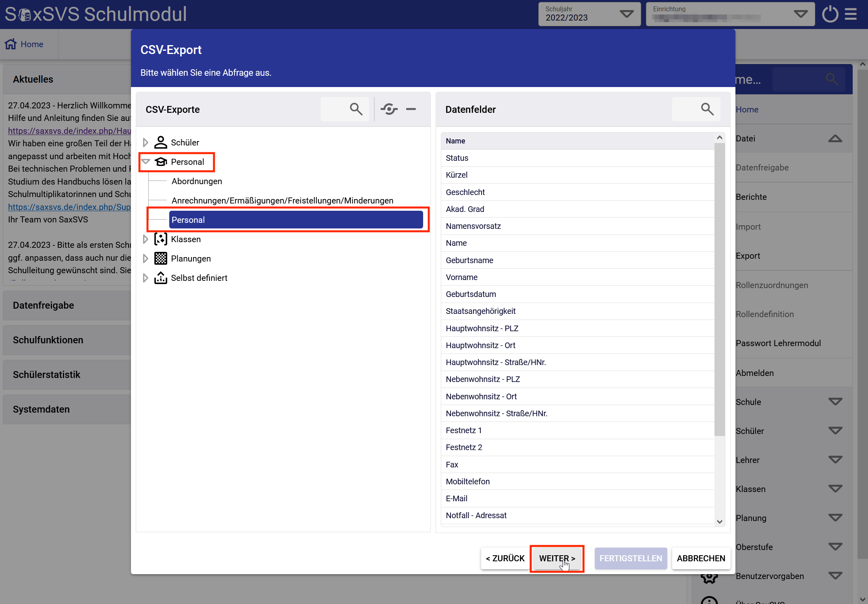This screenshot has width=868, height=604.
Task: Open Home in the side menu
Action: (747, 109)
